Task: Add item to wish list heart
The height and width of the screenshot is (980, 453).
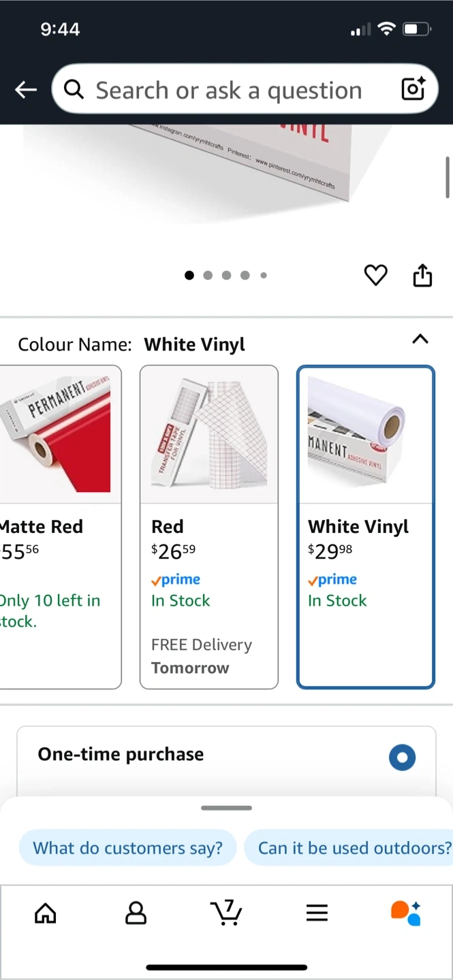Action: point(375,275)
